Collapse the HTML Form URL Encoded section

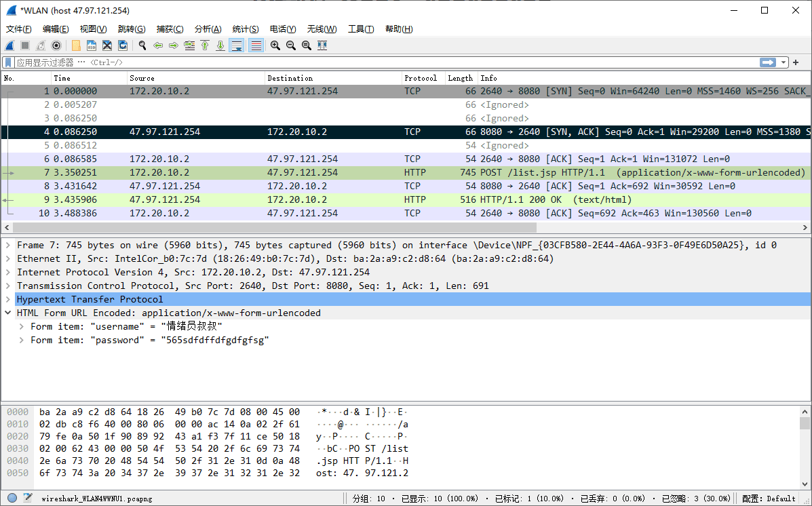8,313
